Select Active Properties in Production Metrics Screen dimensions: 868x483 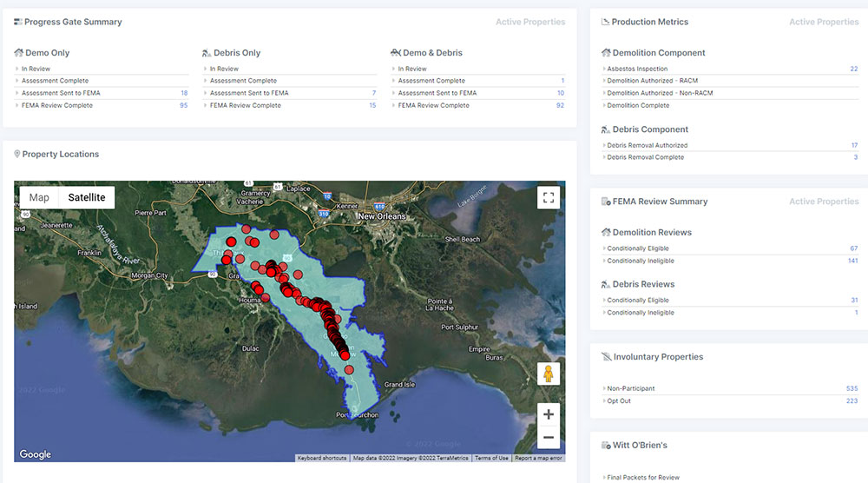823,22
